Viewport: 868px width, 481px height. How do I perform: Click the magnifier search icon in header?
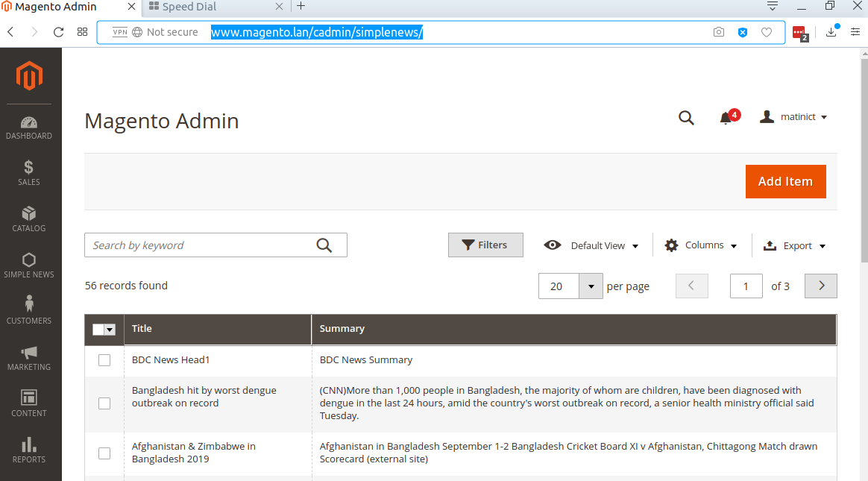coord(686,118)
